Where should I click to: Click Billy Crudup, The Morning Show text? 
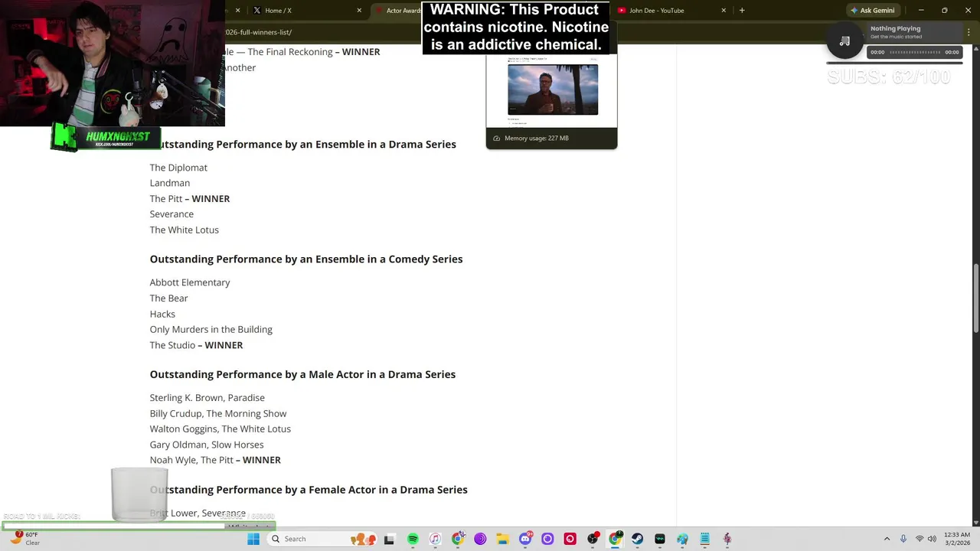coord(218,413)
